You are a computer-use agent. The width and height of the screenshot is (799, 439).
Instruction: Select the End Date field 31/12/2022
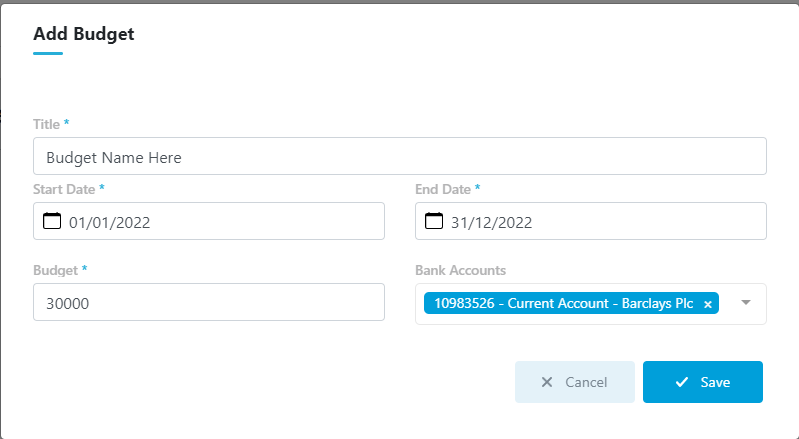pos(591,221)
